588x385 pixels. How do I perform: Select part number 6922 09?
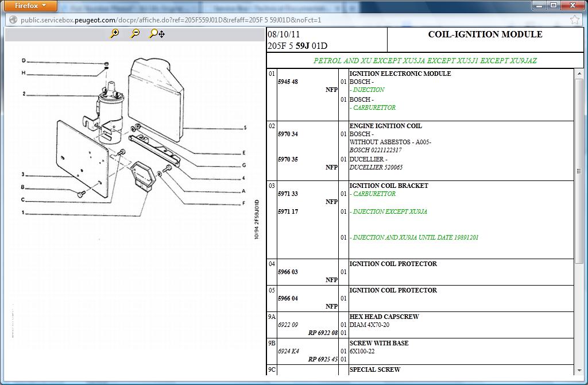[288, 325]
